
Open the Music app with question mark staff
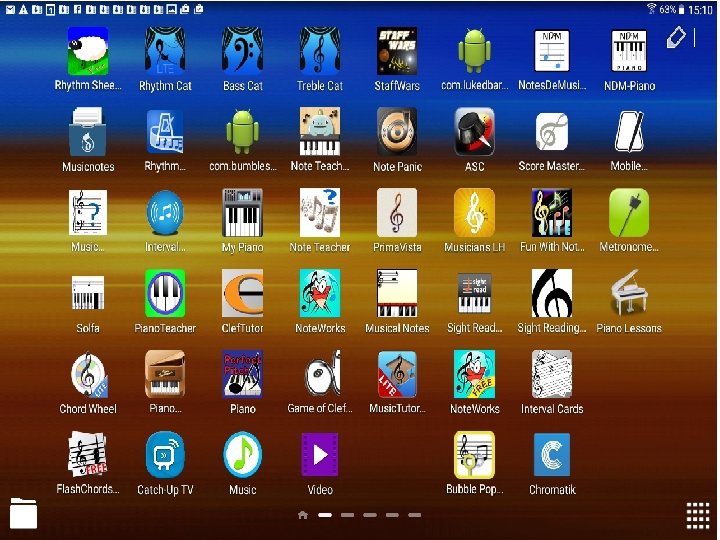[88, 213]
